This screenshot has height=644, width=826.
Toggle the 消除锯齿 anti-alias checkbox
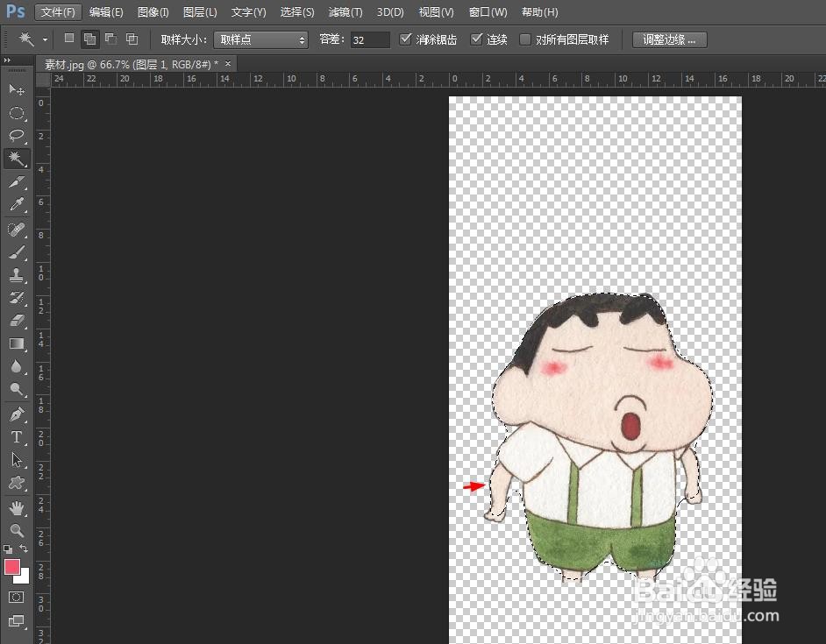pos(405,39)
